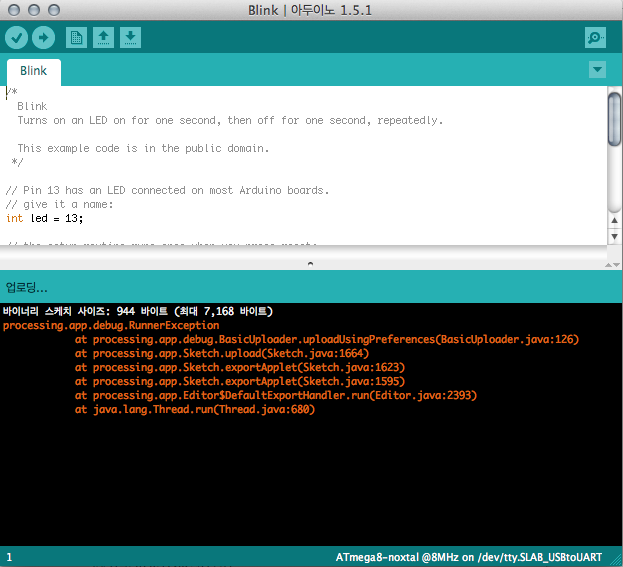Open a sketch with the up-arrow icon
The height and width of the screenshot is (567, 623).
[x=103, y=38]
